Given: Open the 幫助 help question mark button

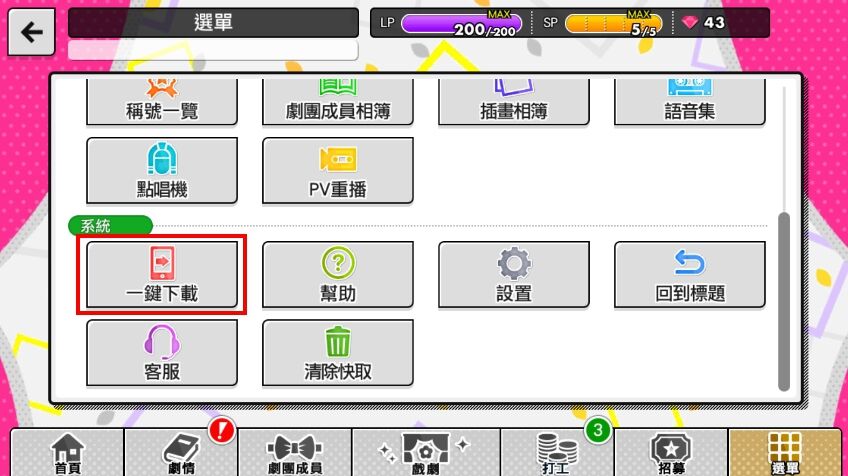Looking at the screenshot, I should coord(337,274).
